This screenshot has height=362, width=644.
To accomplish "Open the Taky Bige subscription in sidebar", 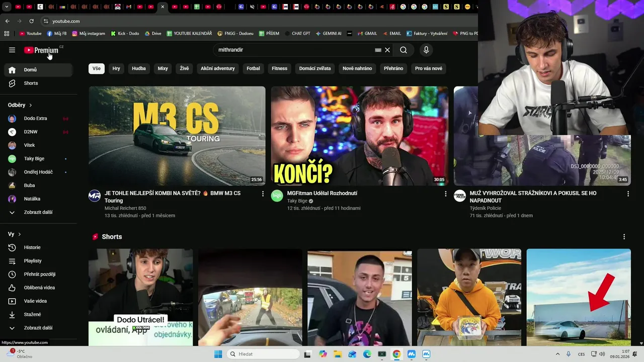I will [x=38, y=159].
